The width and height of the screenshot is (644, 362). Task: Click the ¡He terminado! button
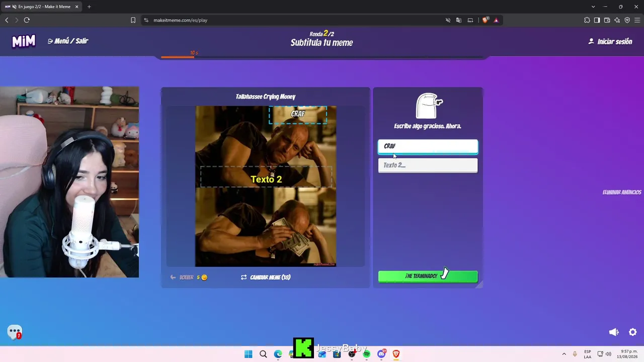[428, 276]
